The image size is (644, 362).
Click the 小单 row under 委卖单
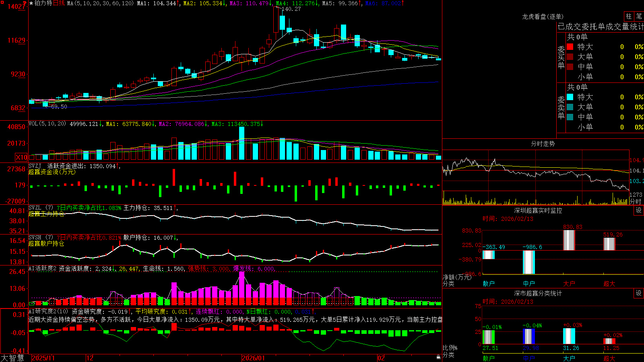click(x=605, y=127)
